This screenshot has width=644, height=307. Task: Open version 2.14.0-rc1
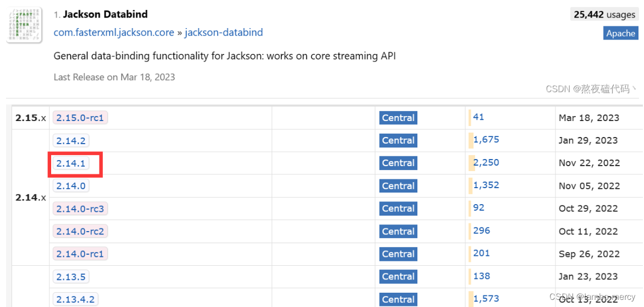pos(80,254)
